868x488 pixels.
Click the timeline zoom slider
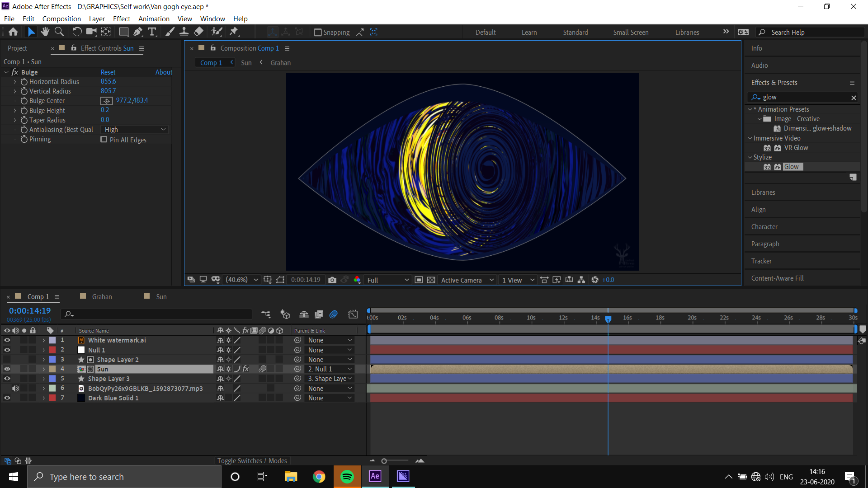pyautogui.click(x=384, y=461)
